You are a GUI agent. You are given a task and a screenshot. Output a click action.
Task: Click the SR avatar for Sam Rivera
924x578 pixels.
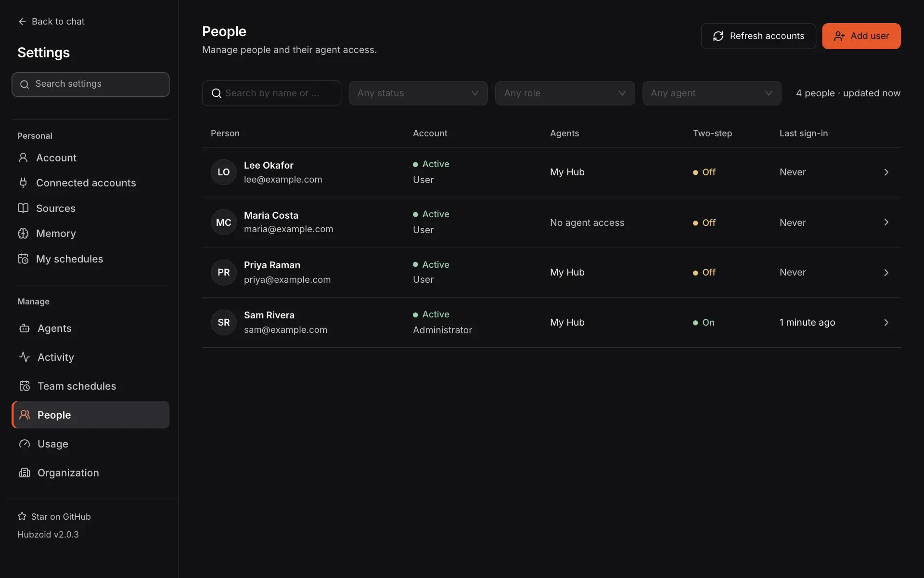click(224, 322)
